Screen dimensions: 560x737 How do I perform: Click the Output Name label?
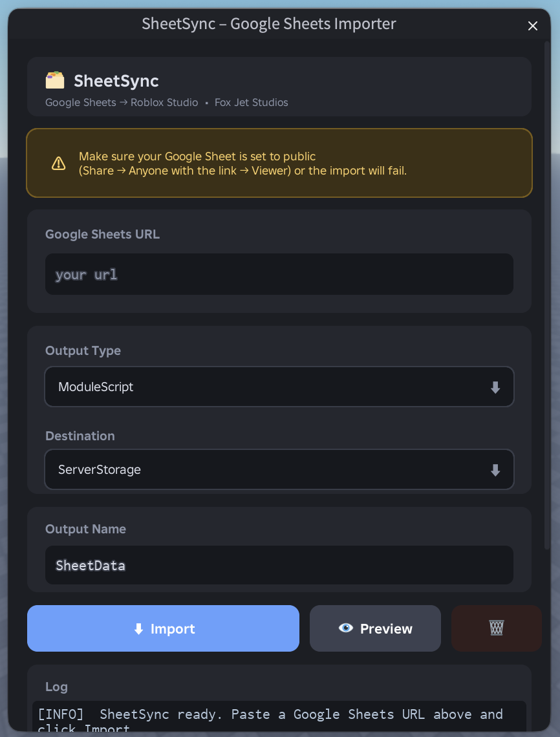coord(85,529)
